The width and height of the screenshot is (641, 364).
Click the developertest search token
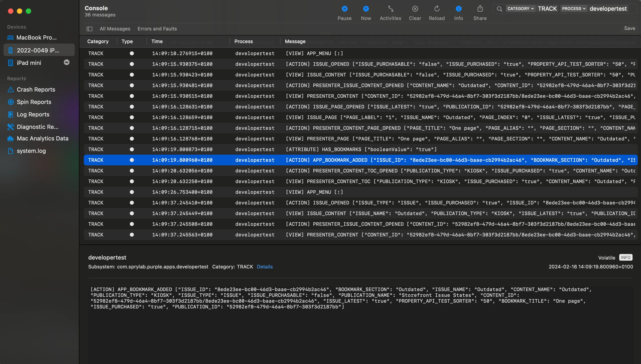608,8
